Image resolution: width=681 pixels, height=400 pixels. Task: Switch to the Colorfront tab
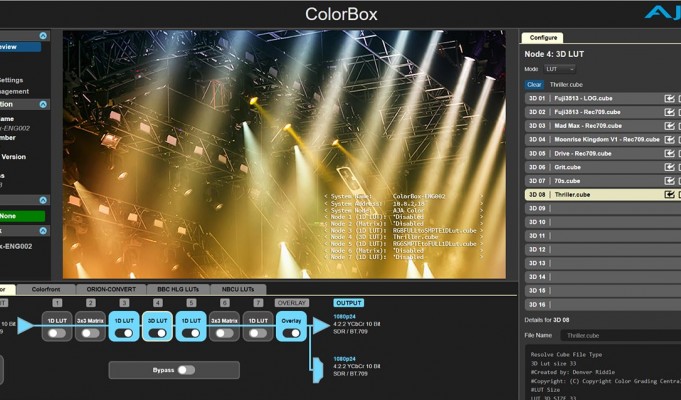pos(46,289)
